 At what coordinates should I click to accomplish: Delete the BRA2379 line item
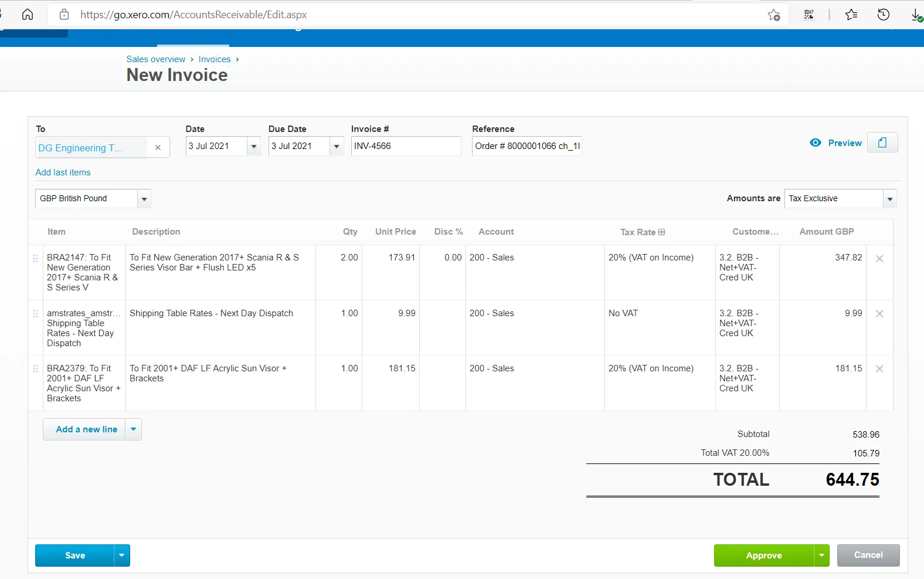pos(879,369)
